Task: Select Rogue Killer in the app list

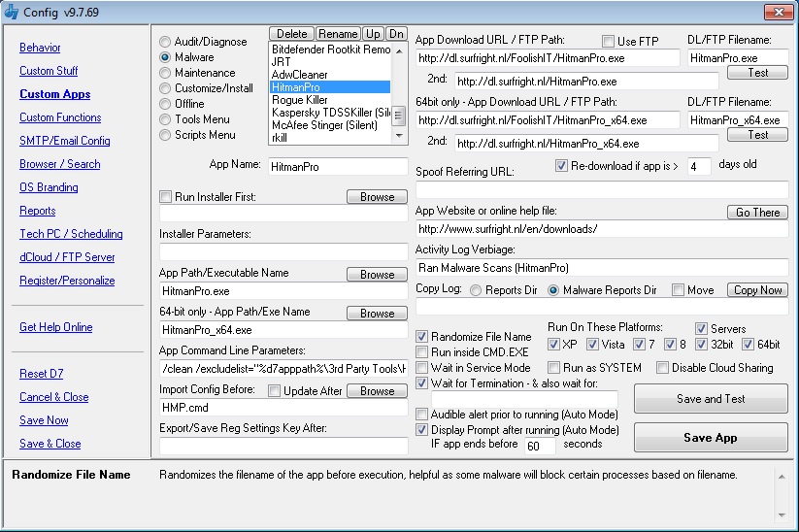Action: pos(330,100)
